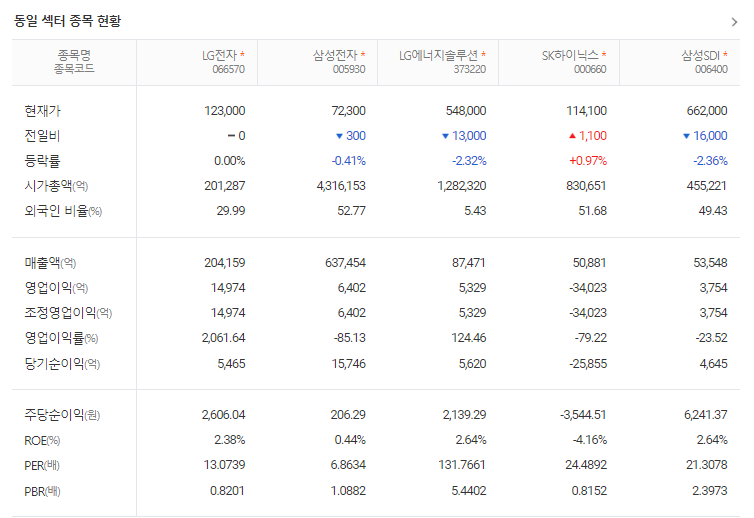Click the 주당순이익 row label

coord(62,415)
